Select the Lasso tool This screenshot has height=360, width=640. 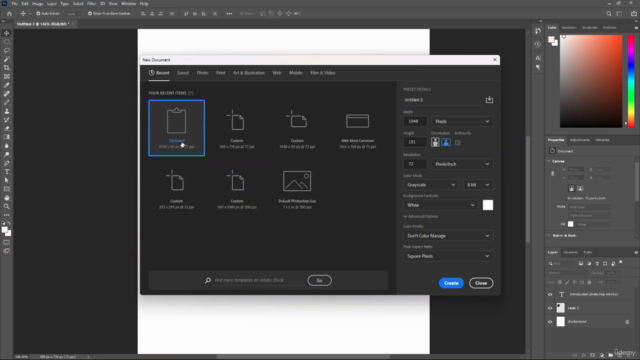coord(7,51)
